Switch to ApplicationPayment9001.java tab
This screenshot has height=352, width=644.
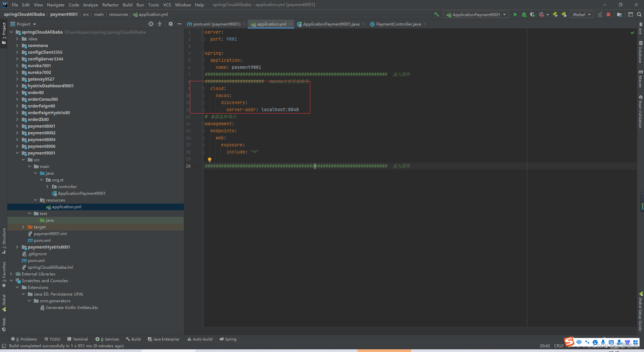pyautogui.click(x=331, y=24)
